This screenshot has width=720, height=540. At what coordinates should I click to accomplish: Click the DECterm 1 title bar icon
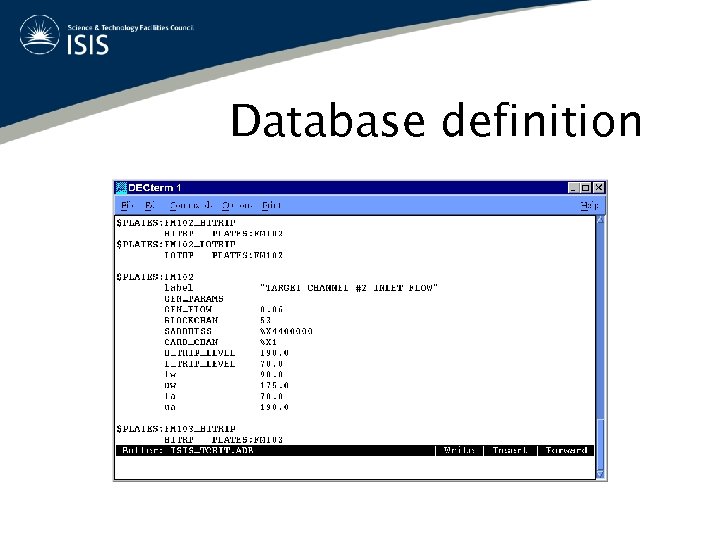tap(121, 188)
